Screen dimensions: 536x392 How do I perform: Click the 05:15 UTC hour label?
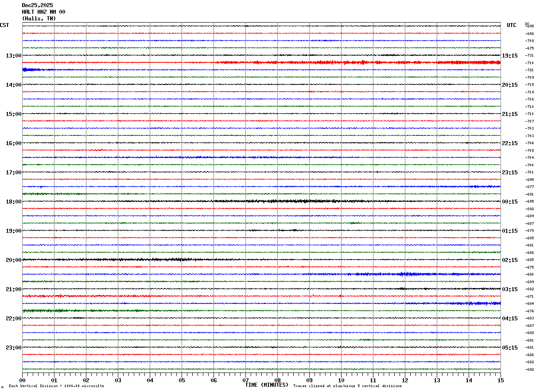click(510, 348)
